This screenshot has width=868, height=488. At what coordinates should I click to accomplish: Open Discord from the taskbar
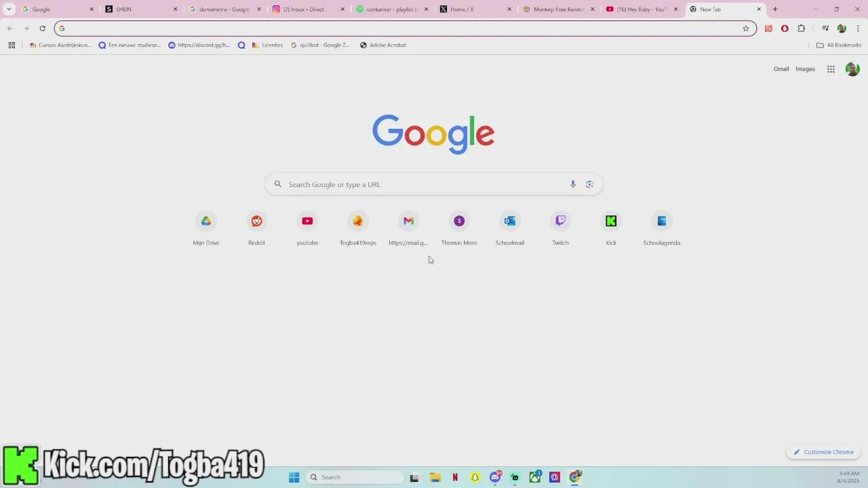coord(495,477)
